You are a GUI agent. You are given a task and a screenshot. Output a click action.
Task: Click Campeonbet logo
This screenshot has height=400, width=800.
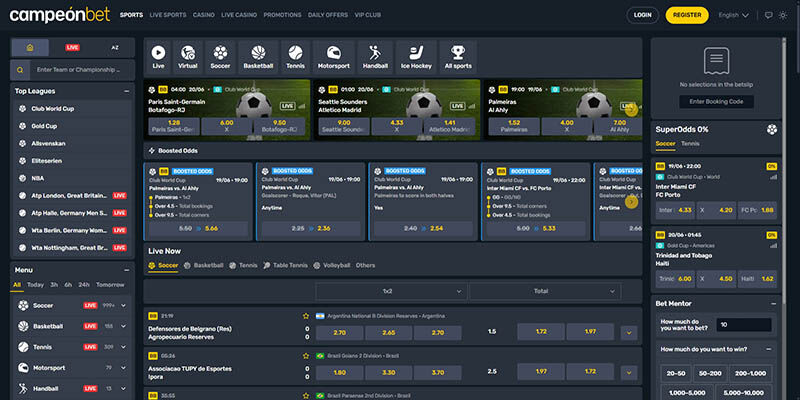(60, 15)
